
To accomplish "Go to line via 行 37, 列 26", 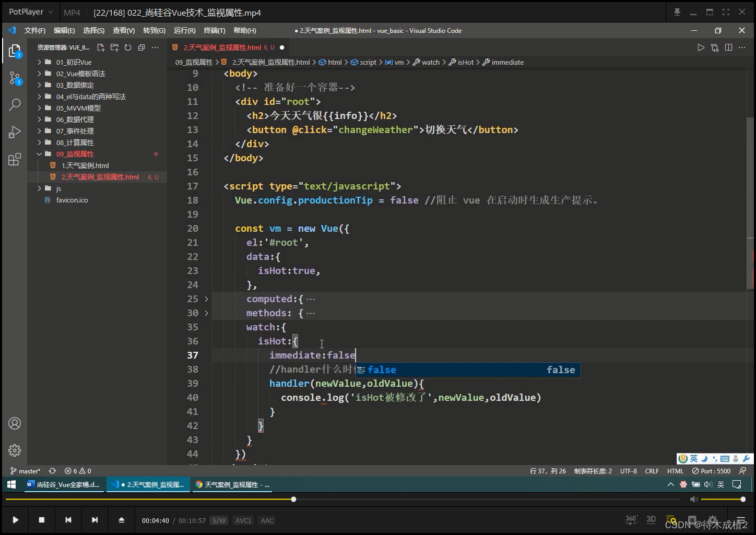I will (548, 471).
